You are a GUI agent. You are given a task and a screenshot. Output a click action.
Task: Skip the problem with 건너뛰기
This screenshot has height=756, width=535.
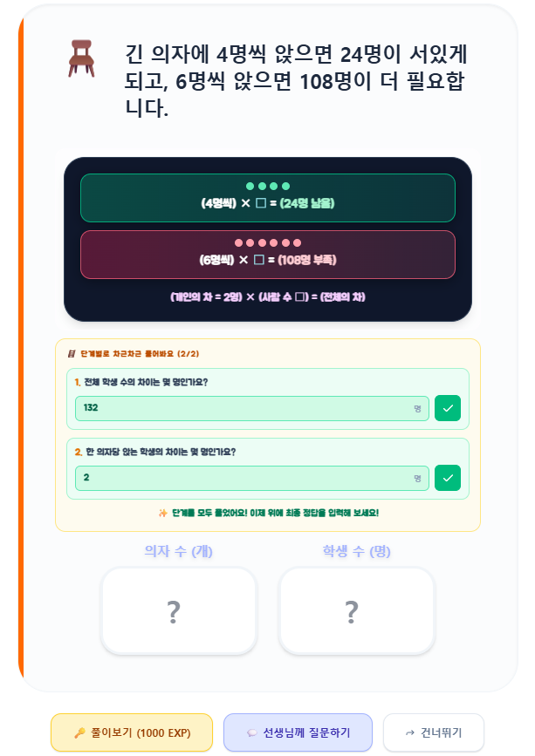tap(433, 732)
